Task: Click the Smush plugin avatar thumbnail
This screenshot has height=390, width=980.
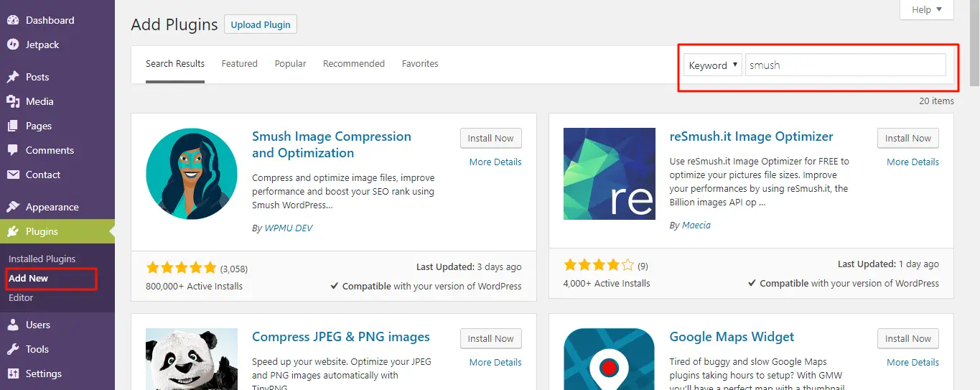Action: tap(192, 174)
